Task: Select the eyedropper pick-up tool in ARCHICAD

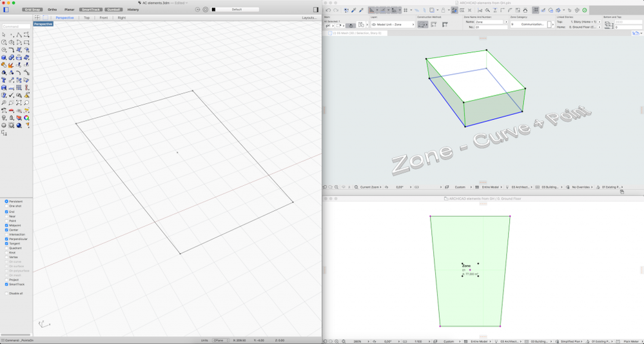Action: click(x=353, y=10)
